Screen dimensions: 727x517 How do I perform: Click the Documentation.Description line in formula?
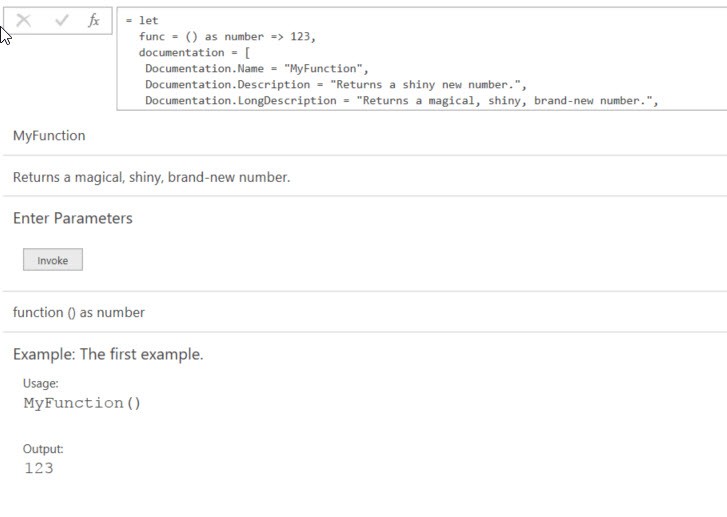coord(336,84)
